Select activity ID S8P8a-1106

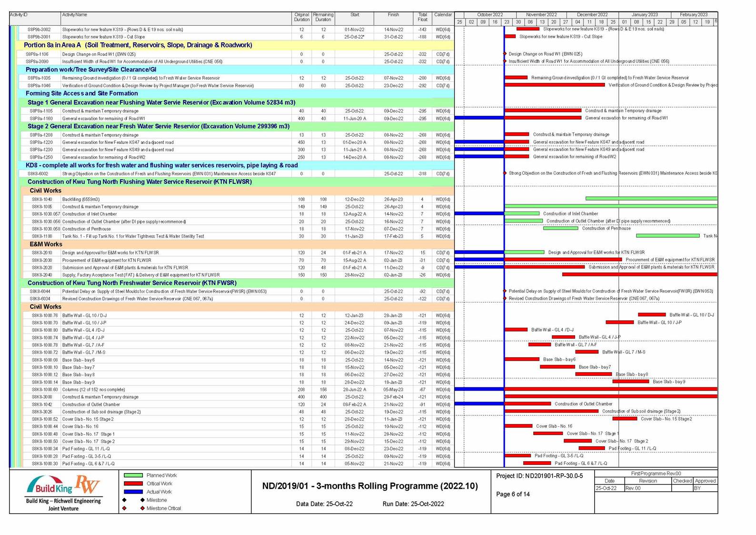37,54
